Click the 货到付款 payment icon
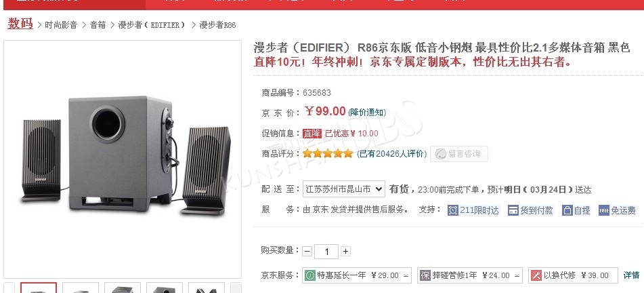644x293 pixels. pyautogui.click(x=513, y=210)
